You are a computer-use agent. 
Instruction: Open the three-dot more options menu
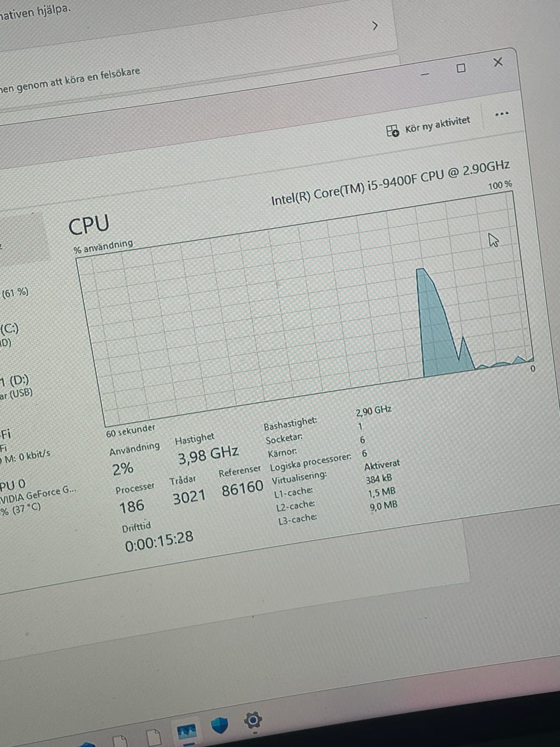[502, 114]
